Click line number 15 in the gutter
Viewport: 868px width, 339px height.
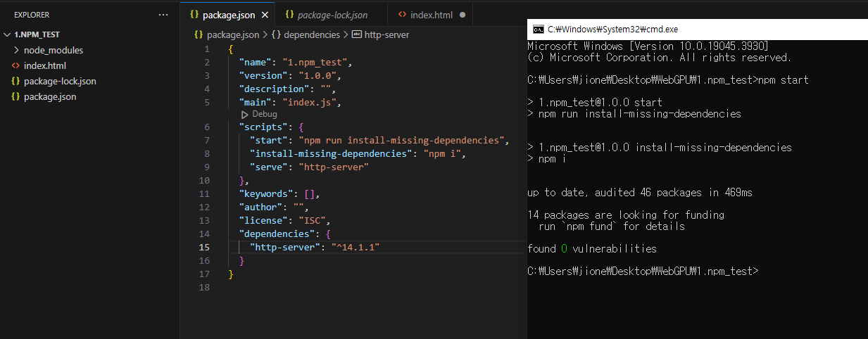(204, 247)
